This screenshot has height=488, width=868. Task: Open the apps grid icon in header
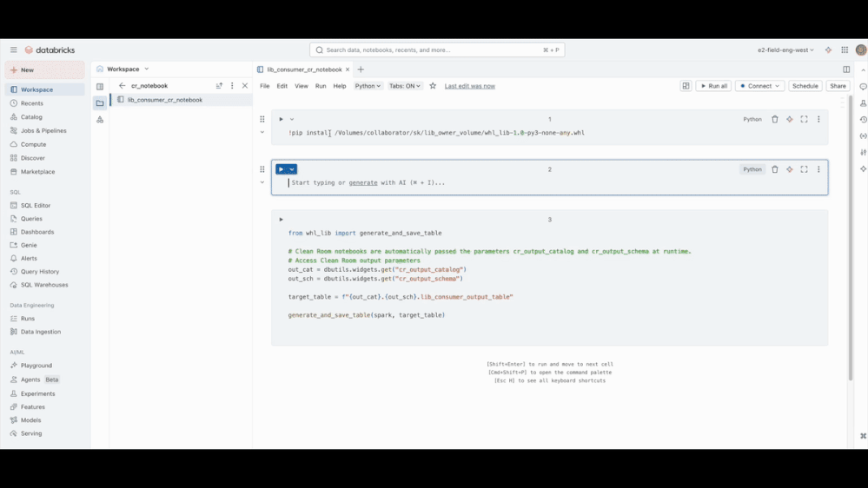tap(845, 50)
